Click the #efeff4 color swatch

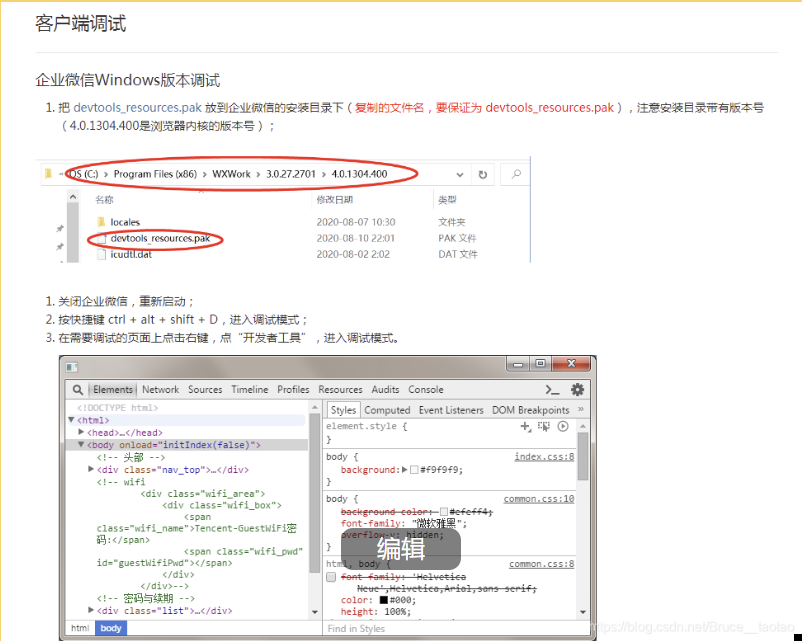(443, 512)
